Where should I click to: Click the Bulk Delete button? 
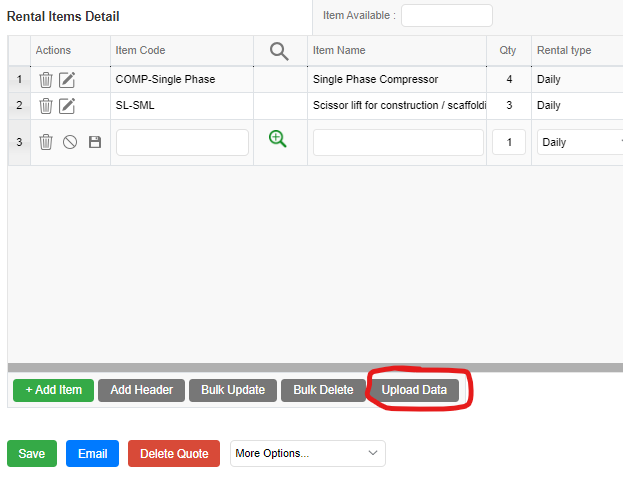(323, 390)
